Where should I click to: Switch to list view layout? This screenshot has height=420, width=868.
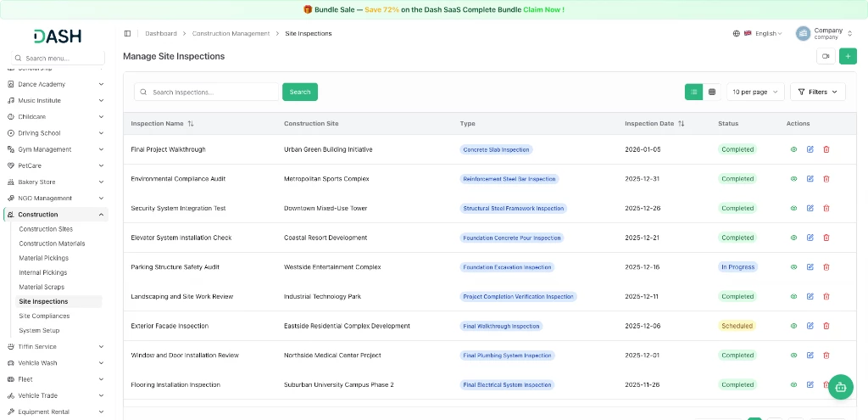click(693, 92)
